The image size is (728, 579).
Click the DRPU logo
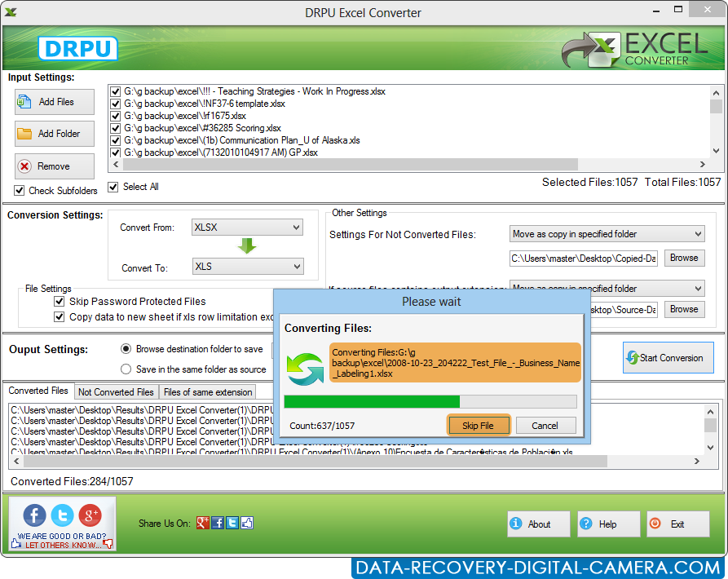tap(77, 48)
